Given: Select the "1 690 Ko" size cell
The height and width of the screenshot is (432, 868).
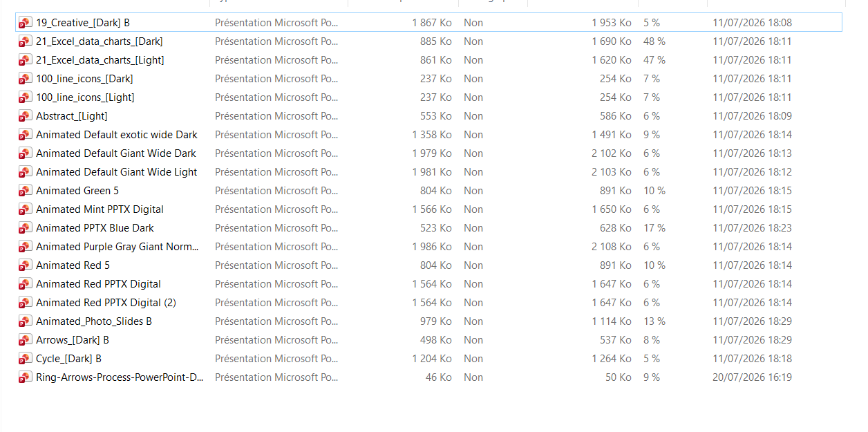Looking at the screenshot, I should [x=612, y=41].
